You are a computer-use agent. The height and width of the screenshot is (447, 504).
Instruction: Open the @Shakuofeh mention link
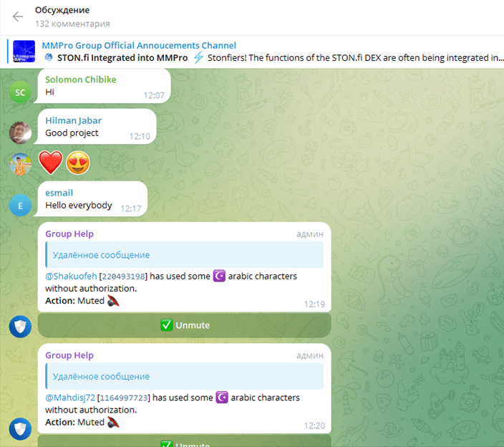71,277
